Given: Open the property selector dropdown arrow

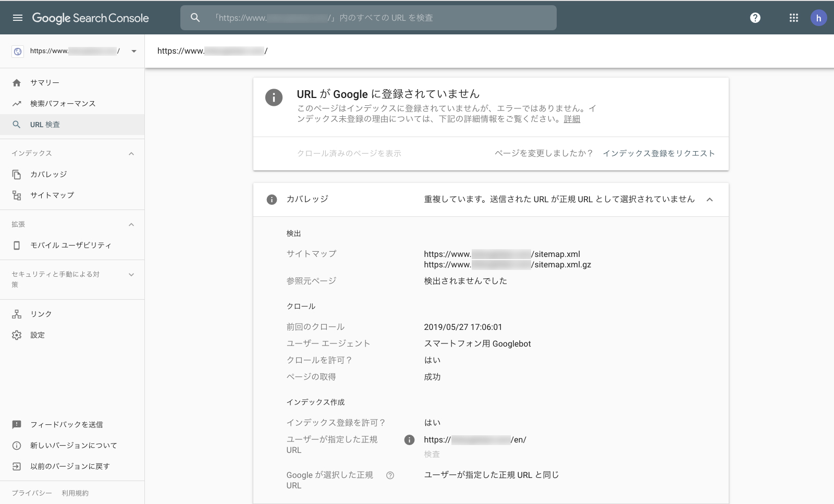Looking at the screenshot, I should coord(134,51).
